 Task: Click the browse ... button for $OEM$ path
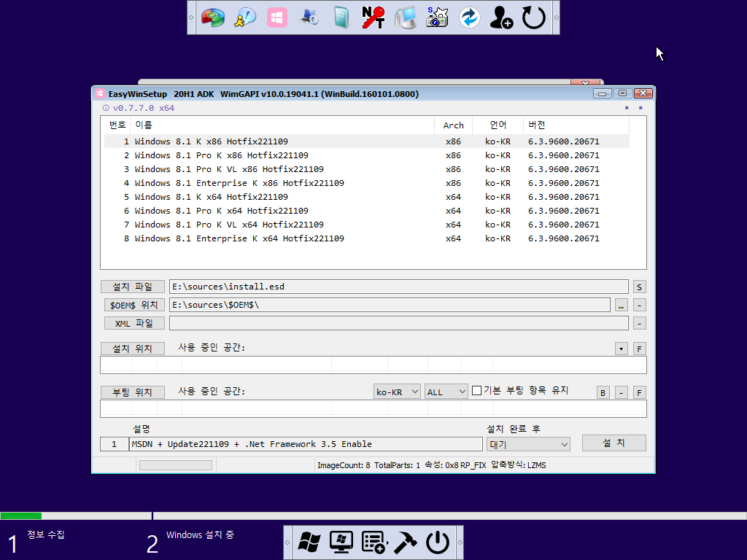621,306
